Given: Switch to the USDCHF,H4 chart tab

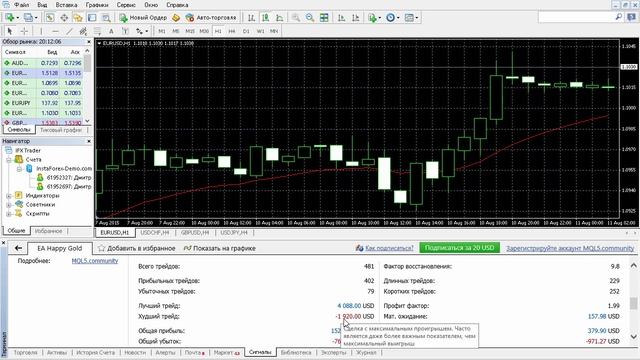Looking at the screenshot, I should click(155, 233).
